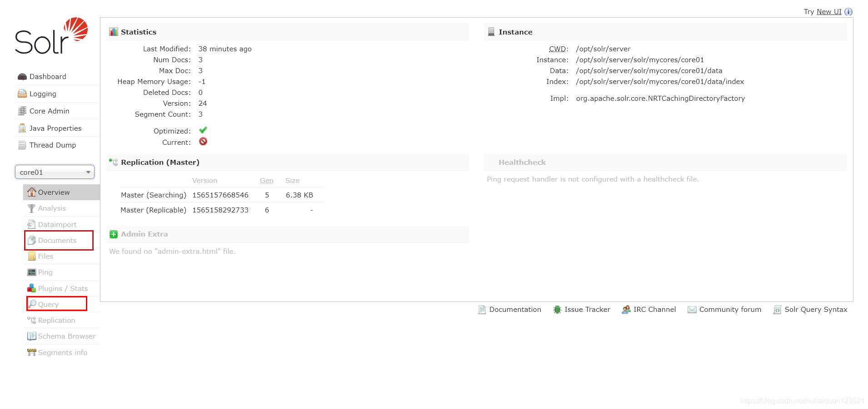Click the Master (Replicable) row label
868x409 pixels.
(154, 210)
